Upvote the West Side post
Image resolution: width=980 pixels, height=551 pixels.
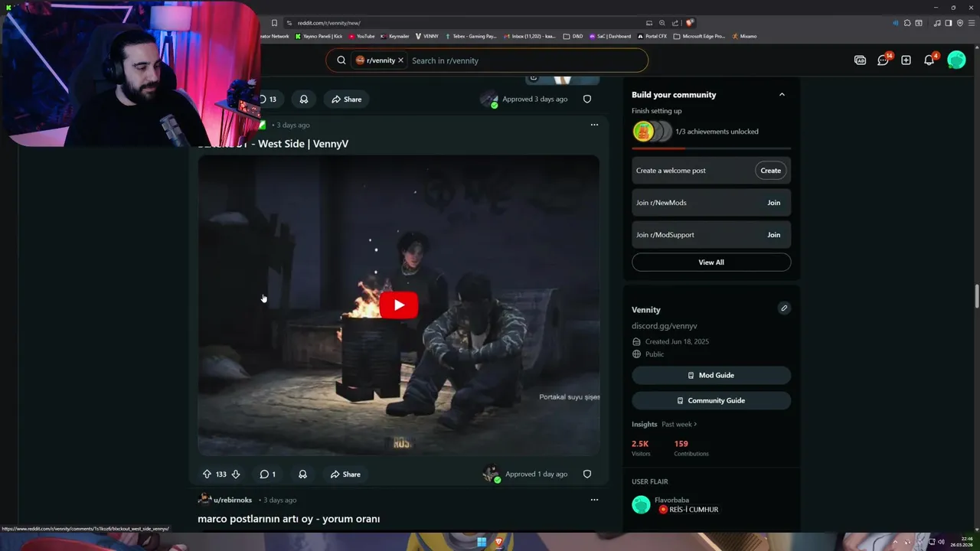(207, 474)
